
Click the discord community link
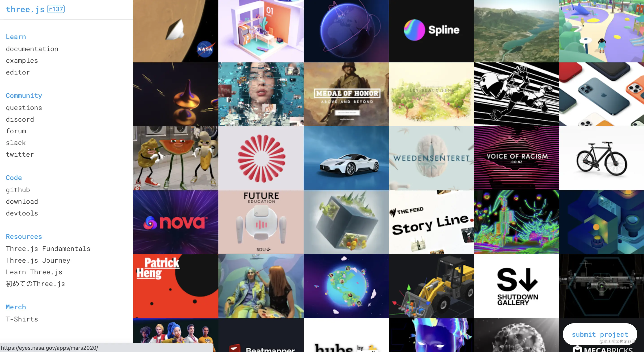point(19,119)
